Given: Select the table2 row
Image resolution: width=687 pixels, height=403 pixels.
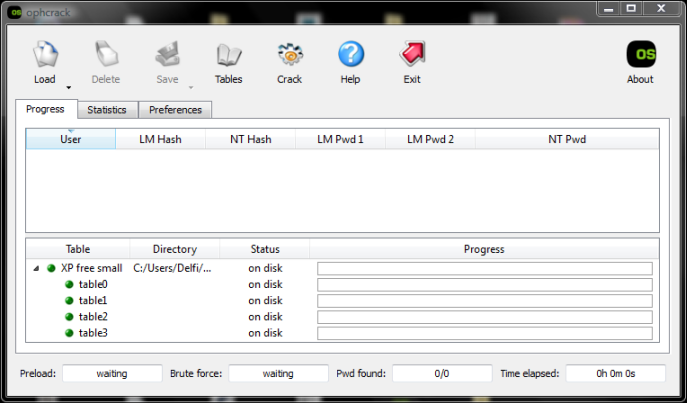Looking at the screenshot, I should [x=342, y=317].
